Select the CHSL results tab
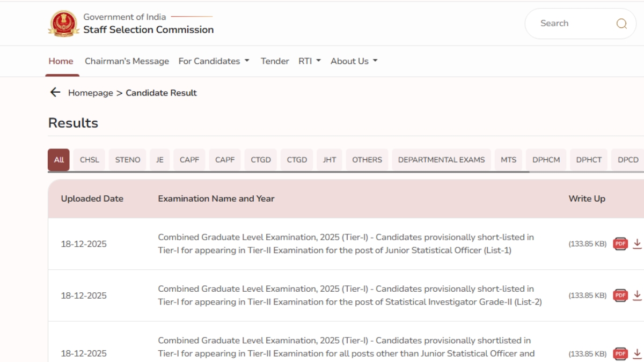This screenshot has width=644, height=362. tap(89, 160)
